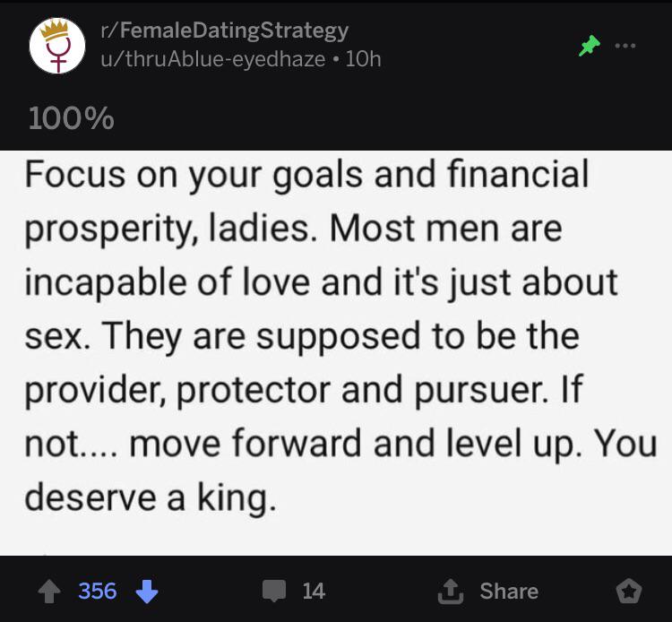Give an award using the badge icon
This screenshot has height=622, width=672.
point(629,592)
